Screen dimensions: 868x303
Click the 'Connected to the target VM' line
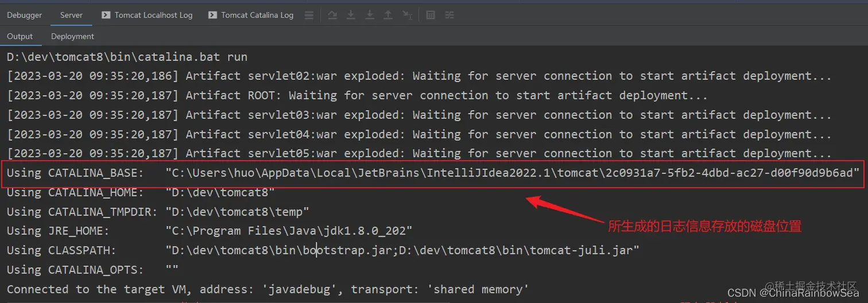tap(268, 289)
